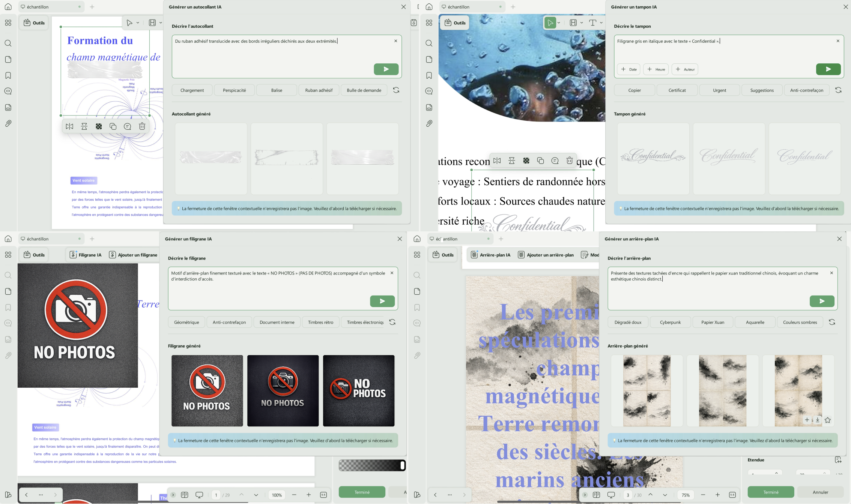Viewport: 851px width, 504px height.
Task: Favorite third ink background with star icon
Action: 827,420
